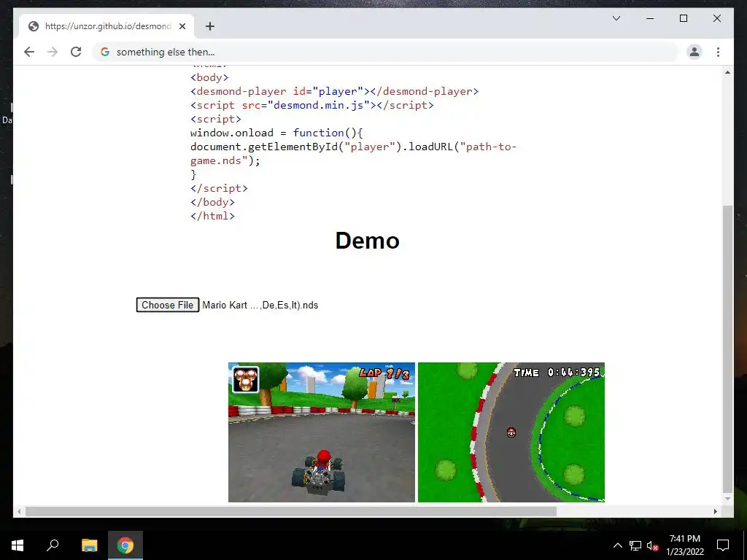This screenshot has height=560, width=747.
Task: Click the Google icon in address bar
Action: click(x=105, y=52)
